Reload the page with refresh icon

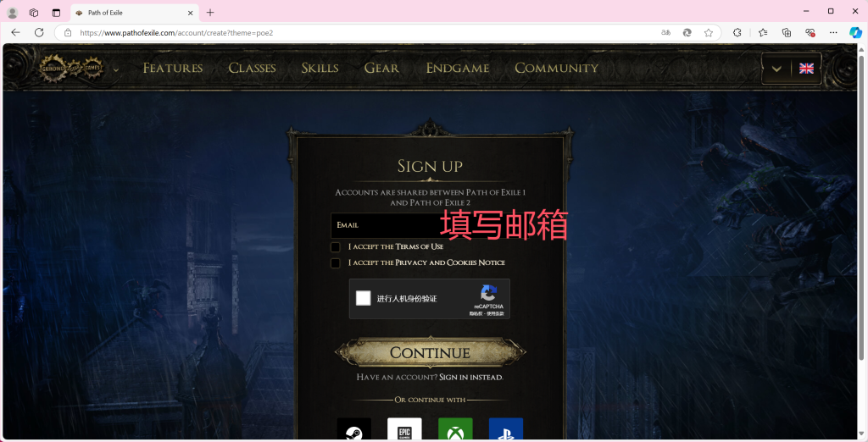39,33
